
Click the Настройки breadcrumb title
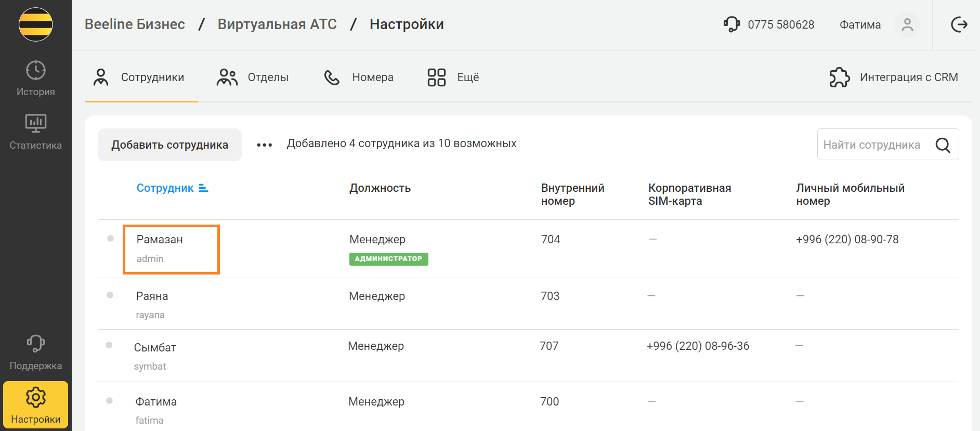pos(407,24)
